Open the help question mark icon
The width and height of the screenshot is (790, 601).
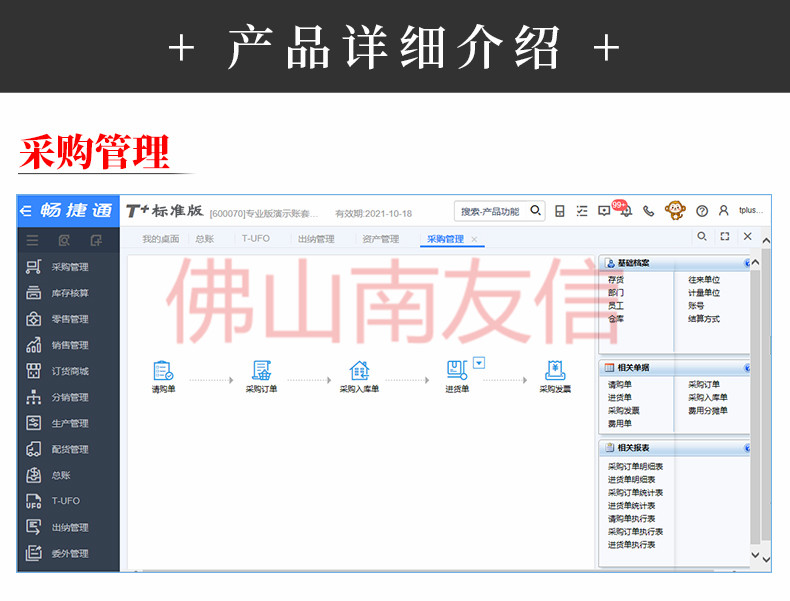[702, 211]
